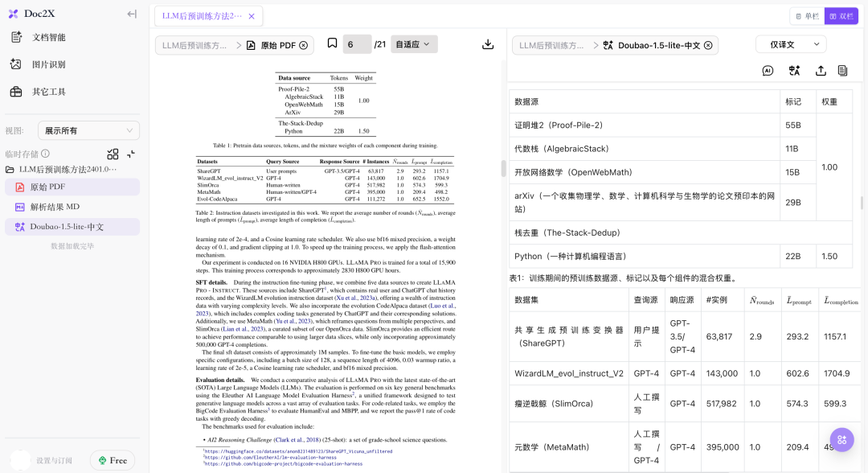The height and width of the screenshot is (473, 868).
Task: Open 文档智能 document intelligence
Action: pos(48,37)
